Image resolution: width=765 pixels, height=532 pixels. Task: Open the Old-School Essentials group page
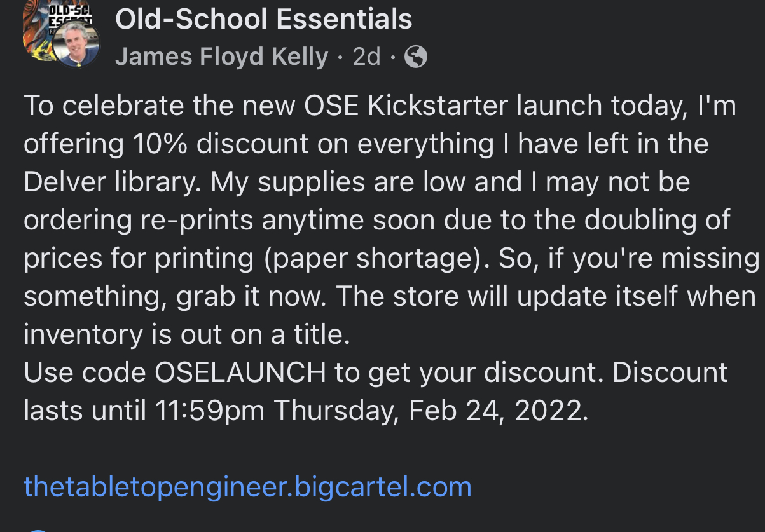pos(263,20)
